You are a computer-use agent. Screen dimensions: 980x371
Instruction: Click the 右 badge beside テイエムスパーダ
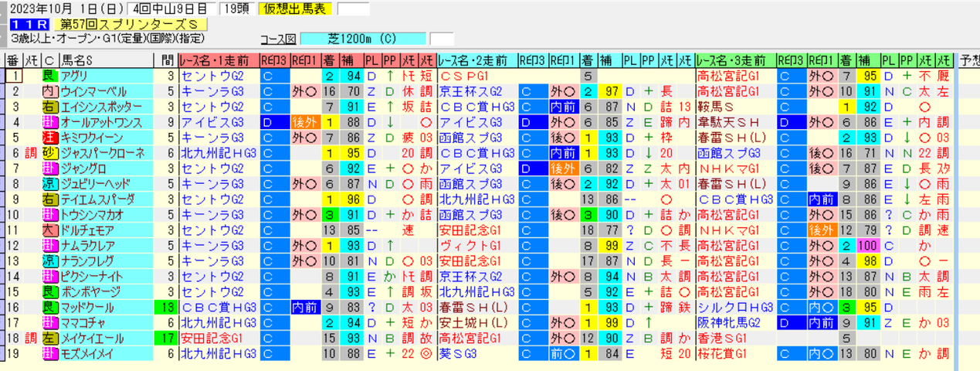pyautogui.click(x=49, y=199)
